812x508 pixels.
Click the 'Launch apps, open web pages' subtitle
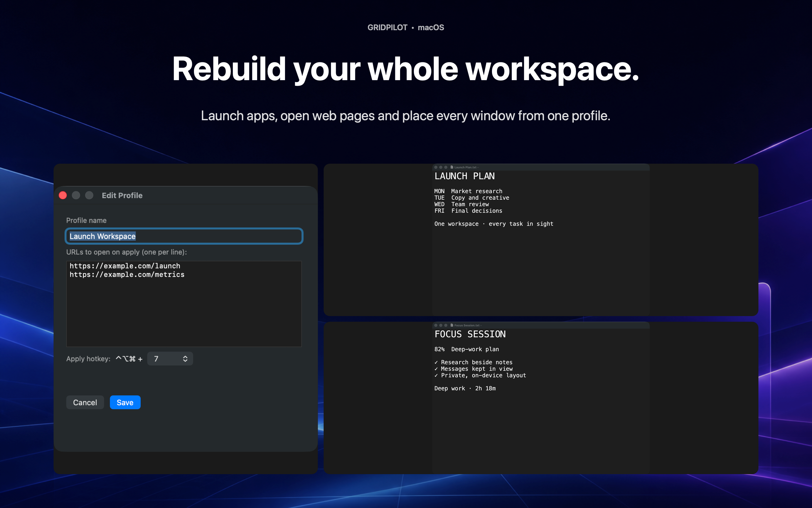click(x=405, y=116)
